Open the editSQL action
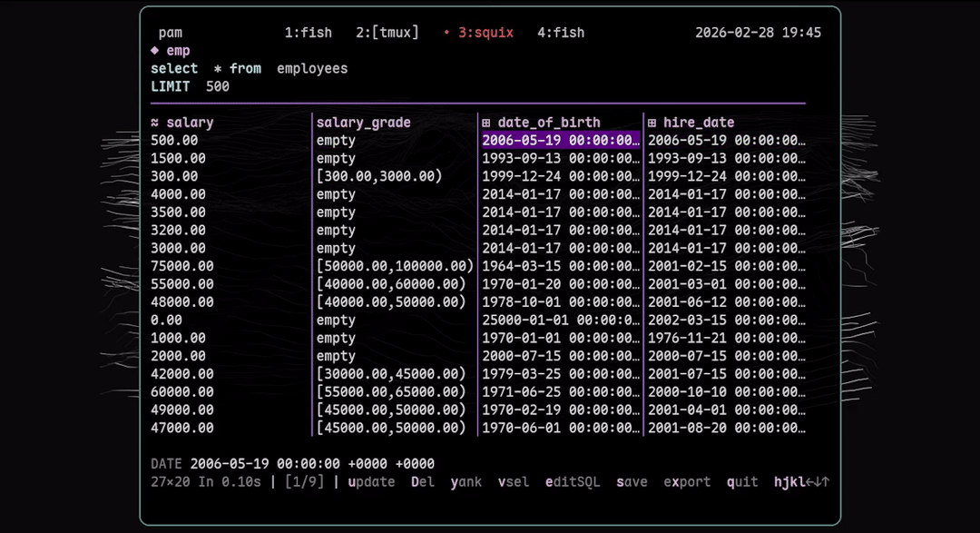Viewport: 980px width, 533px height. click(x=572, y=482)
